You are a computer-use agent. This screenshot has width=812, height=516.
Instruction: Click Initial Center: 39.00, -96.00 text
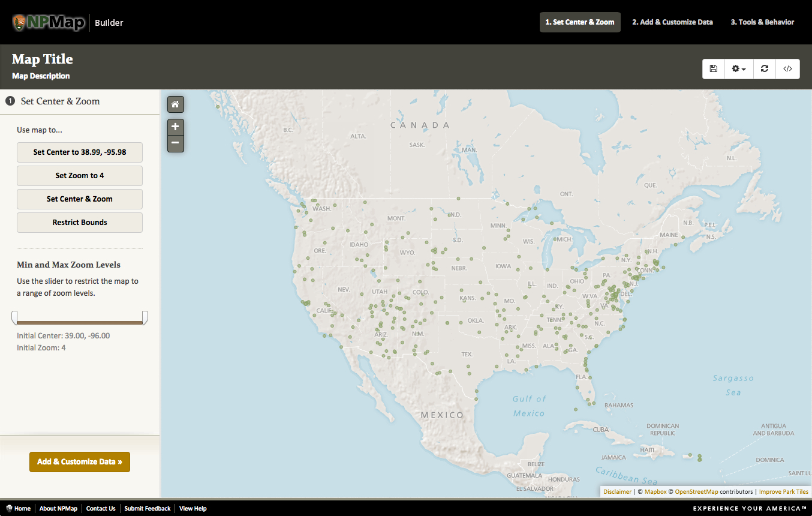(x=64, y=336)
